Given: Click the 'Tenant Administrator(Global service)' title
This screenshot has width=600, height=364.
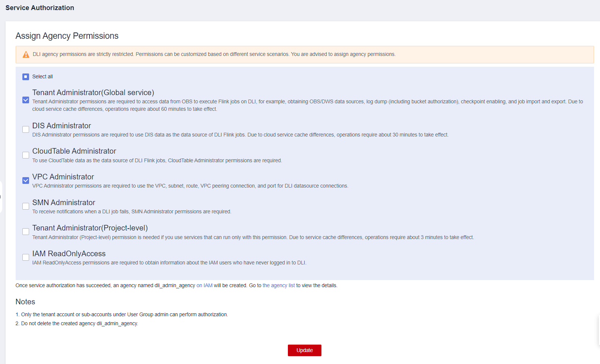Looking at the screenshot, I should 93,92.
